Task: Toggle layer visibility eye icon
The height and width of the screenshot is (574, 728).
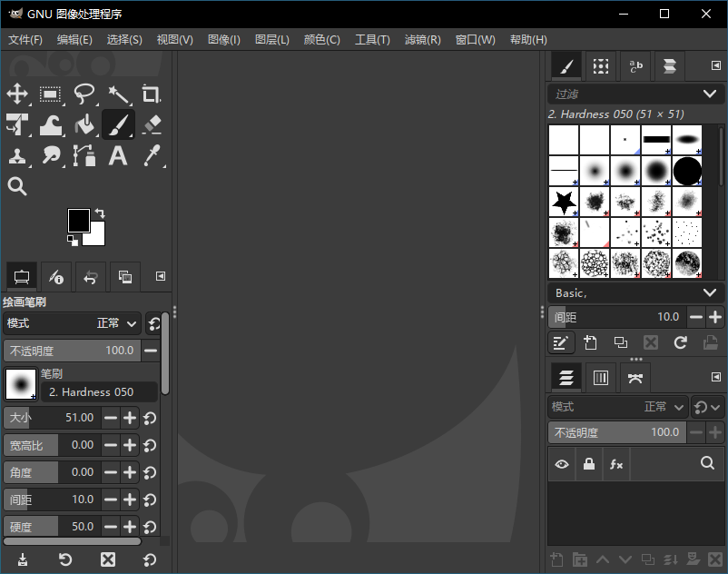Action: 561,464
